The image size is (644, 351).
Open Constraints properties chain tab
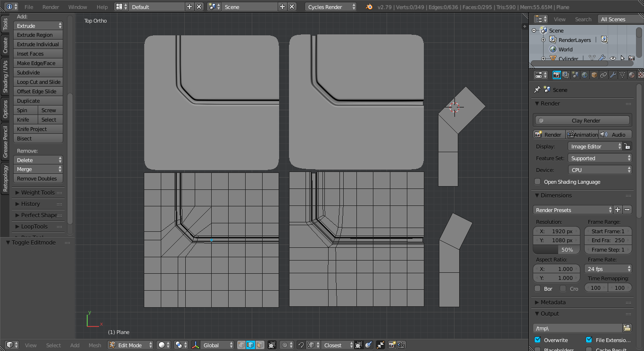[603, 75]
